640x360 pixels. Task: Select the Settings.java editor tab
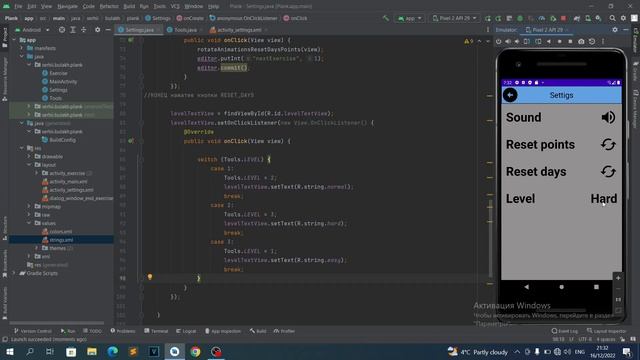138,30
